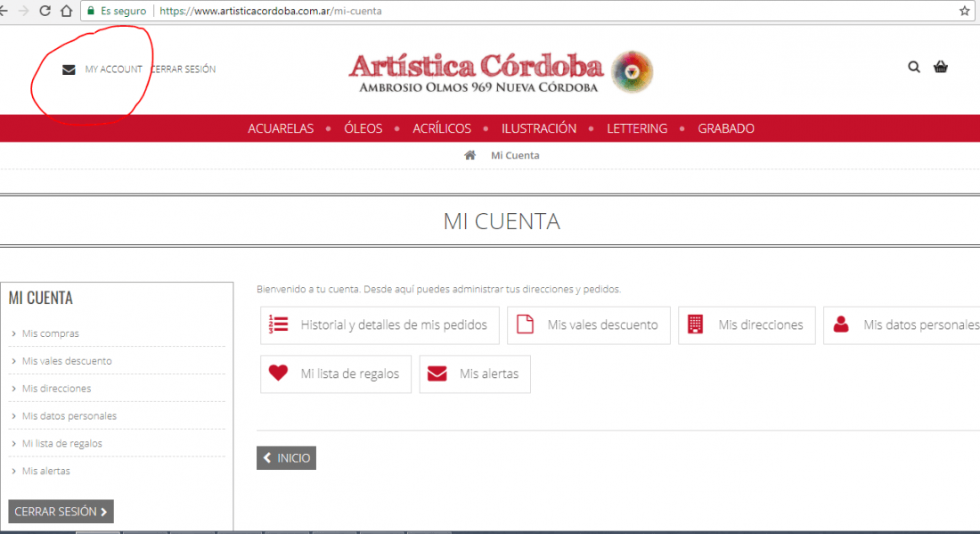Open the Mis direcciones tile
980x534 pixels.
pyautogui.click(x=747, y=325)
